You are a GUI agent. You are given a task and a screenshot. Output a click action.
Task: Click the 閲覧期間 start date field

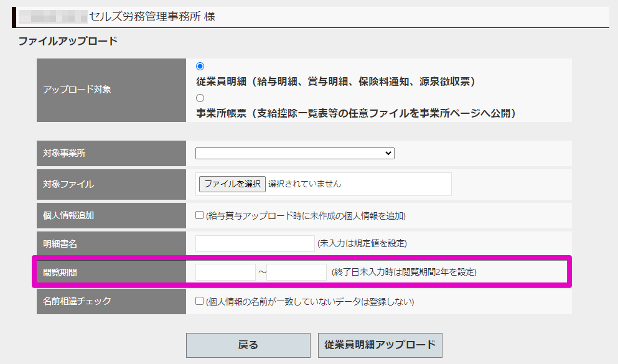click(x=225, y=272)
